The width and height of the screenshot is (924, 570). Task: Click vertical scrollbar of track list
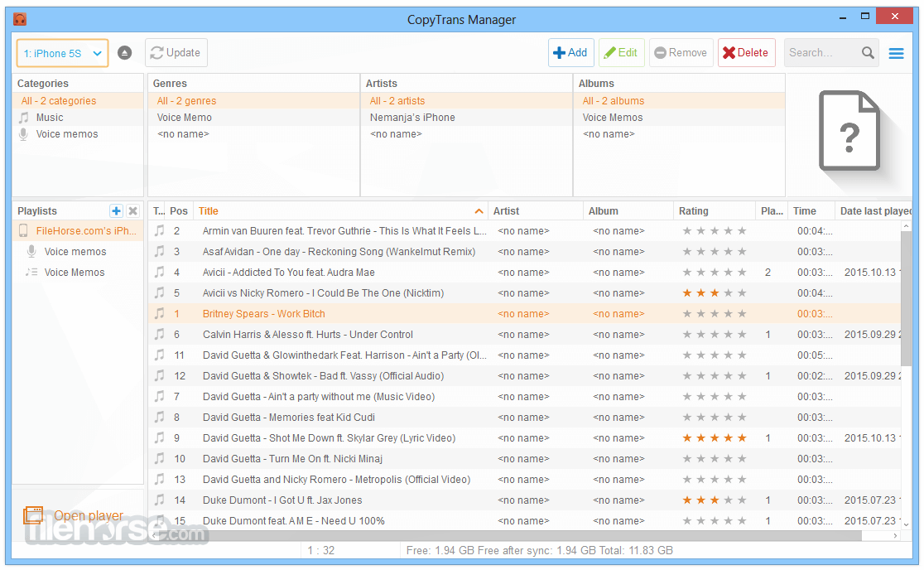point(907,297)
